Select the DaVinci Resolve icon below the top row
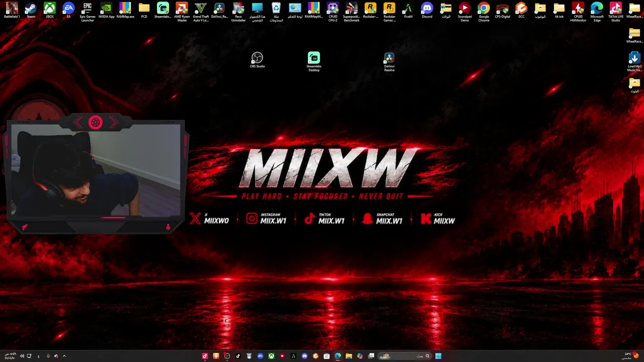This screenshot has width=644, height=362. 389,62
